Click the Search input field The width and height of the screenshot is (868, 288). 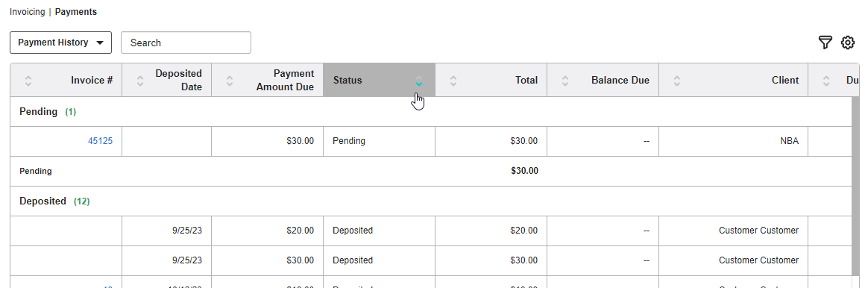tap(186, 43)
